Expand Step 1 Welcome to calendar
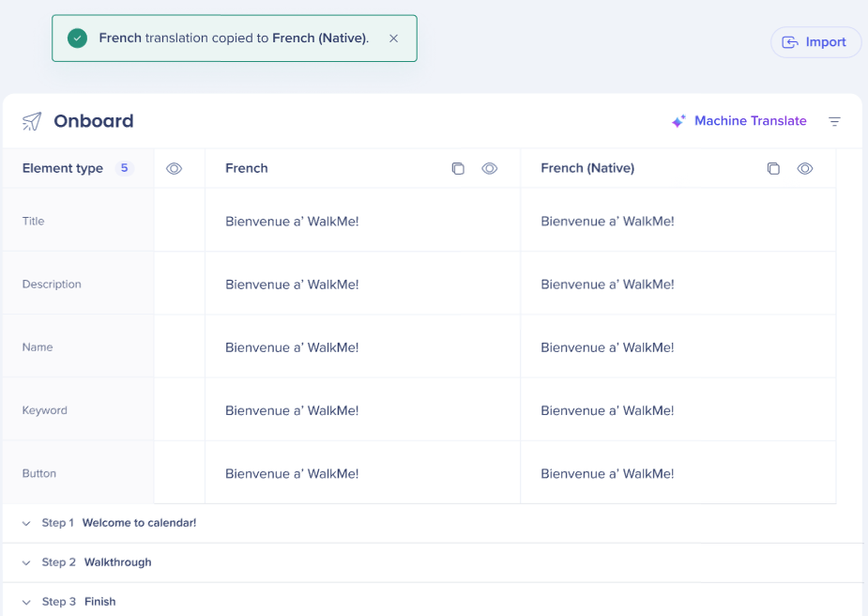Screen dimensions: 868x616 tap(26, 523)
